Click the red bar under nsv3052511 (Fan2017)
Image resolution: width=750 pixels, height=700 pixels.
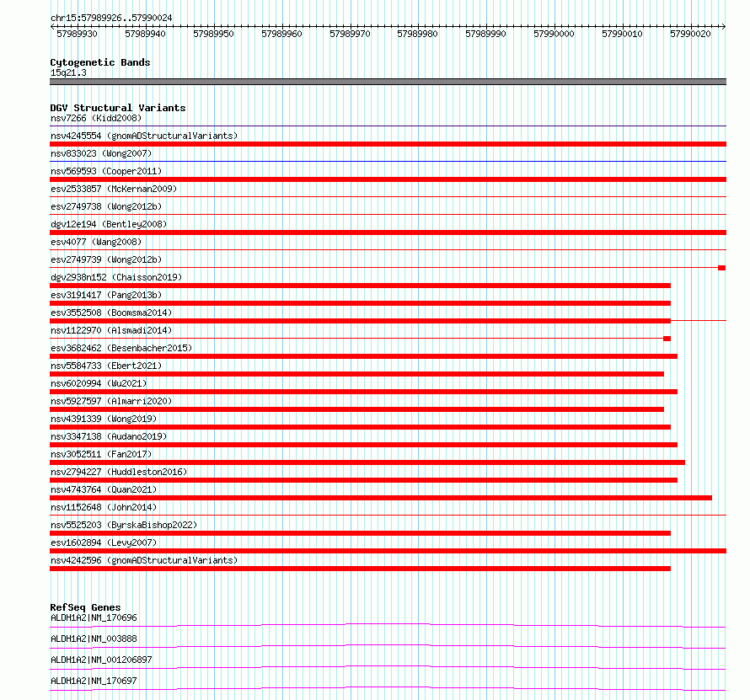[x=367, y=462]
